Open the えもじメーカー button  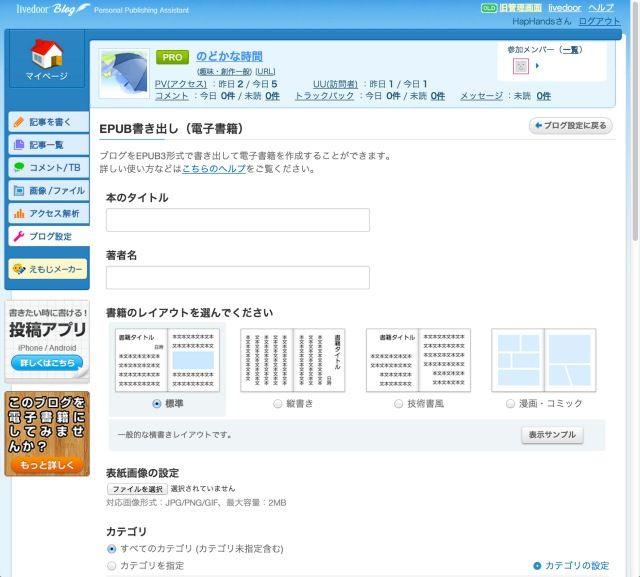point(48,269)
